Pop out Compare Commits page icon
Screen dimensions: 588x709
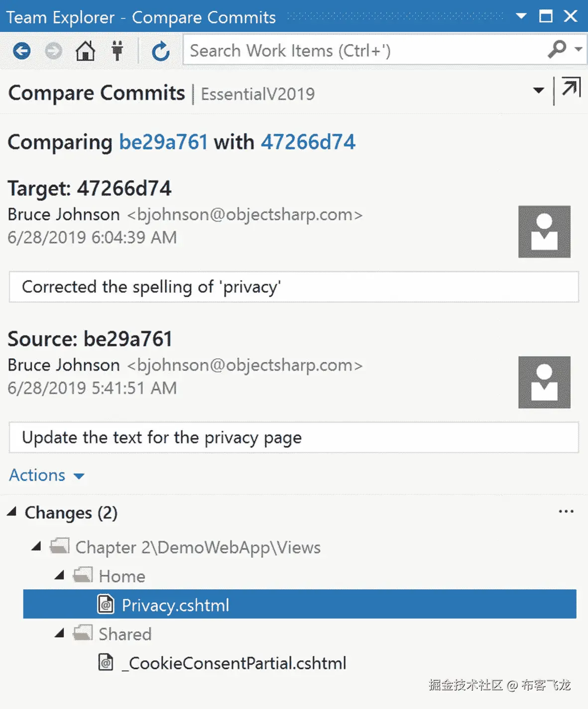tap(571, 88)
